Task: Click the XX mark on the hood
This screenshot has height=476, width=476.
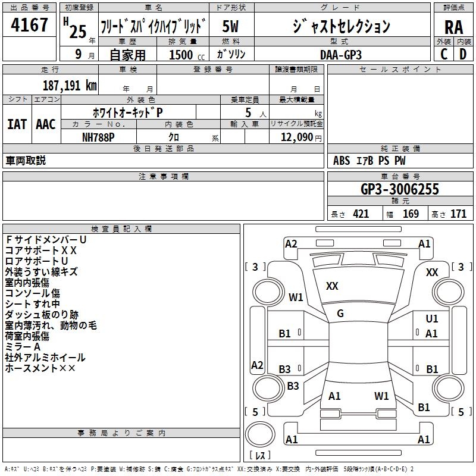Action: click(332, 286)
